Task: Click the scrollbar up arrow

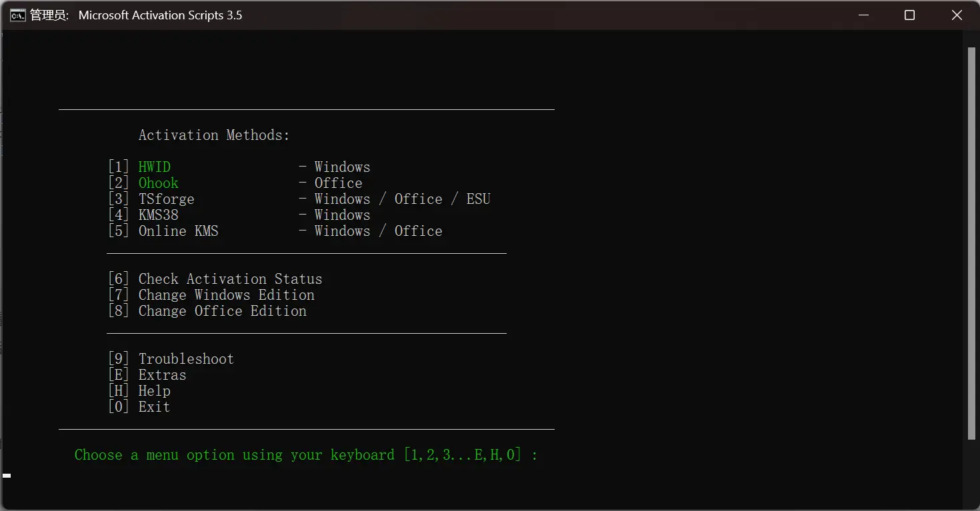Action: click(971, 37)
